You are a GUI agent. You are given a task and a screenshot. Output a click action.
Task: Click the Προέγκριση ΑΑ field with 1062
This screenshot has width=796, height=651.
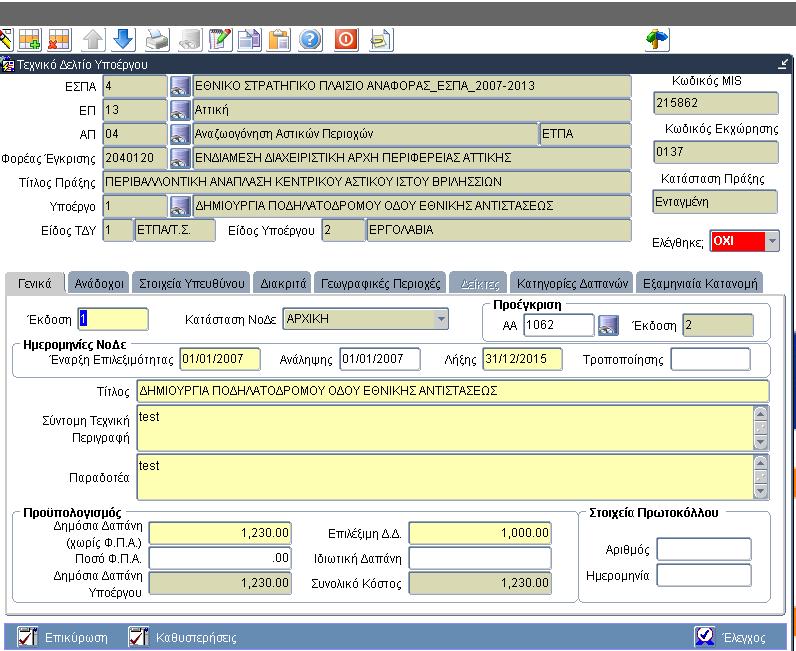pos(558,325)
